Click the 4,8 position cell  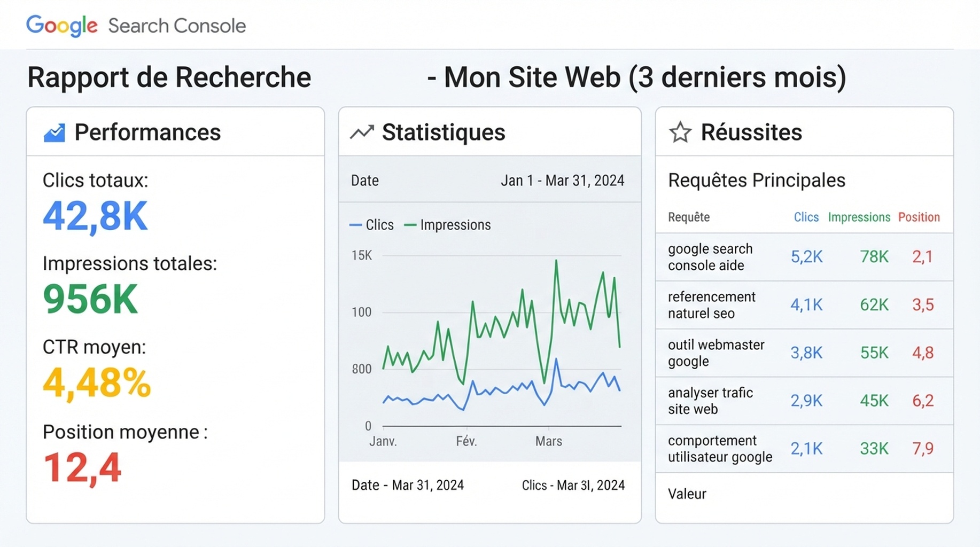click(923, 353)
